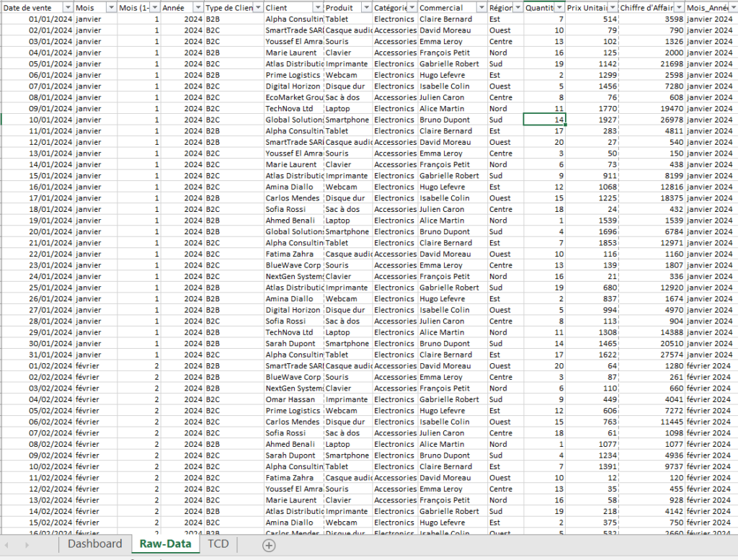The width and height of the screenshot is (738, 560).
Task: Open the Commercial filter dropdown
Action: click(481, 8)
